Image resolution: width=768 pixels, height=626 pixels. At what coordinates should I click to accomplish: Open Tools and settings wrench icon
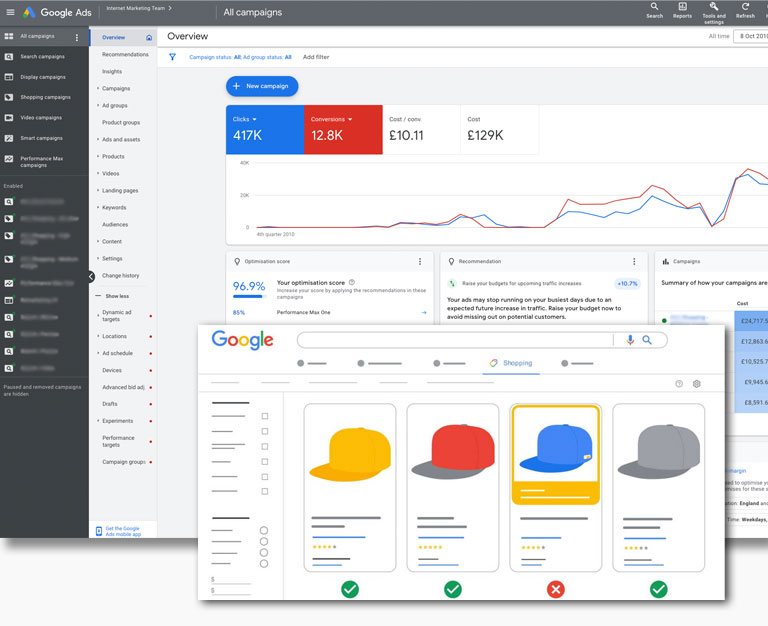pos(714,7)
